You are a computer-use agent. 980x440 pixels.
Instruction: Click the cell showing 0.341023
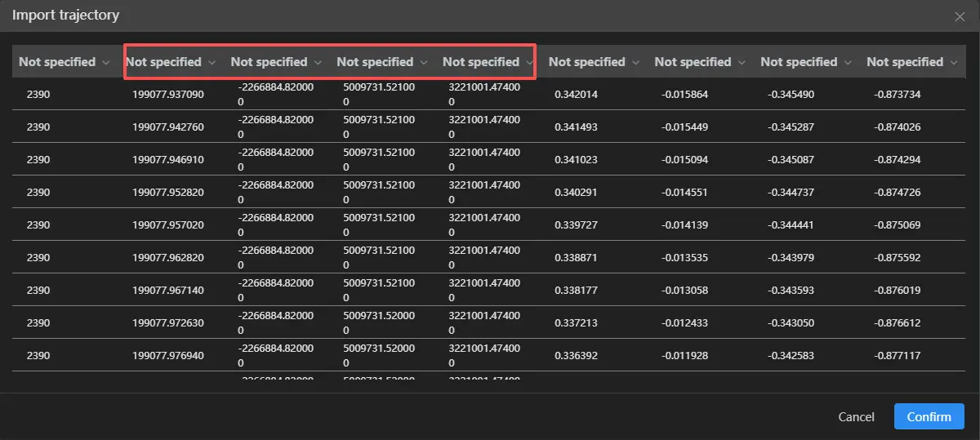576,160
